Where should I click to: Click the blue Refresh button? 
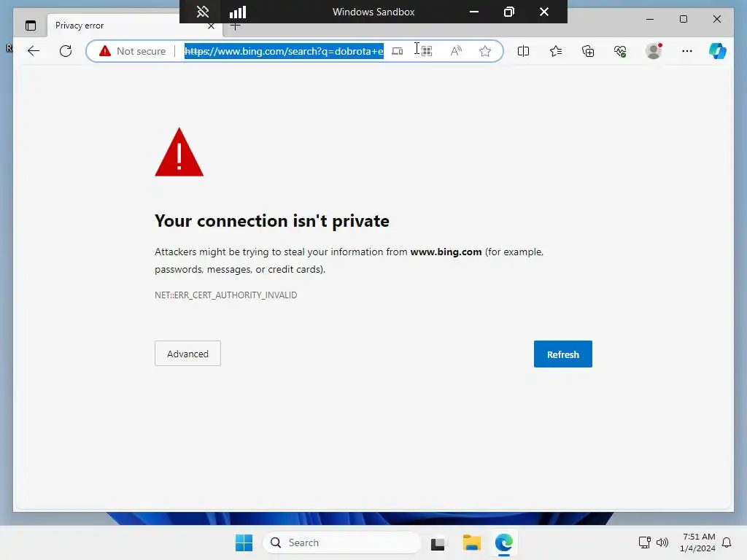(562, 354)
